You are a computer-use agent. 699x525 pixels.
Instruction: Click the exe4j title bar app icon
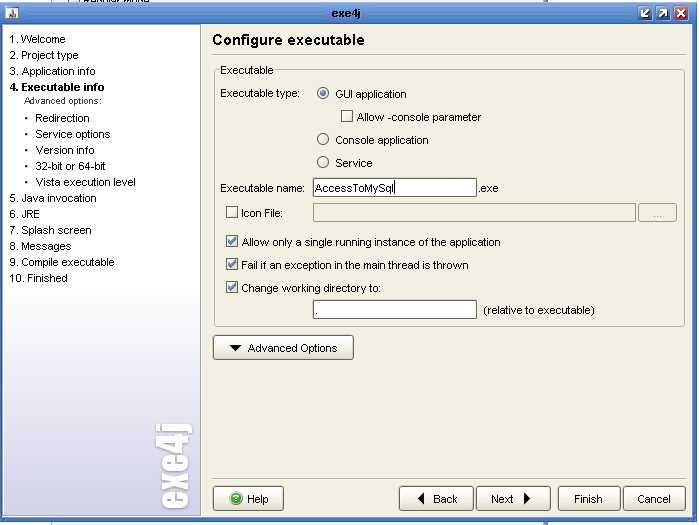12,13
